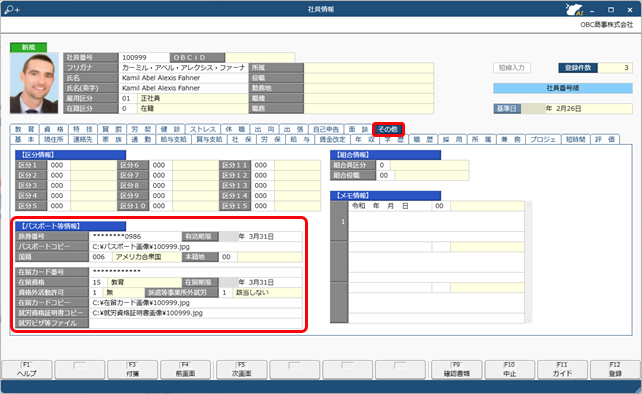642x394 pixels.
Task: Open F1 ヘルプ help button
Action: (27, 369)
